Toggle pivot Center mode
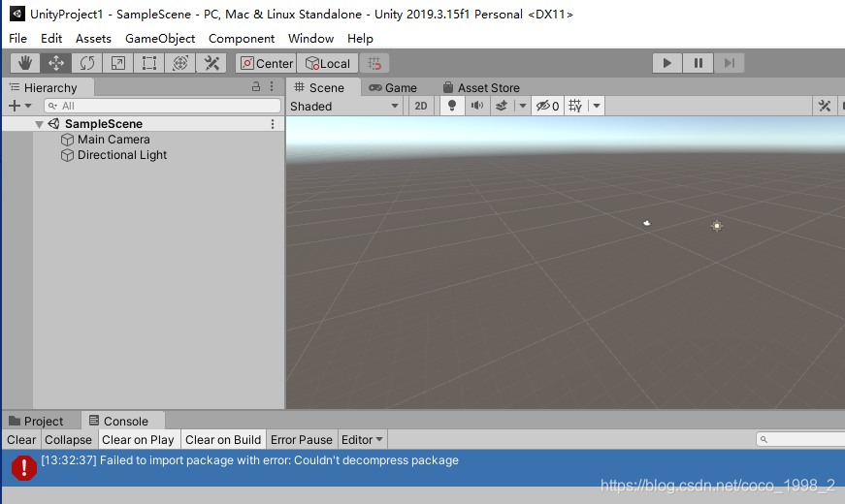The width and height of the screenshot is (845, 504). coord(266,64)
